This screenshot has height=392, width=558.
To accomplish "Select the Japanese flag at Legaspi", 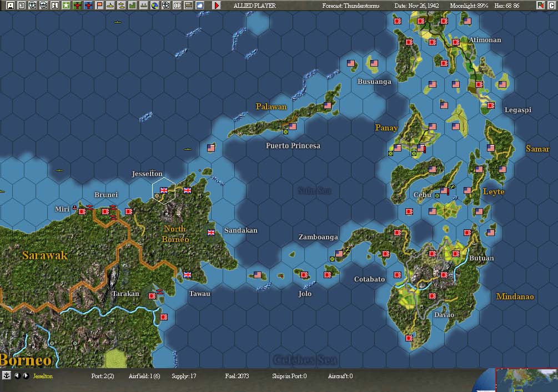I will tap(491, 105).
